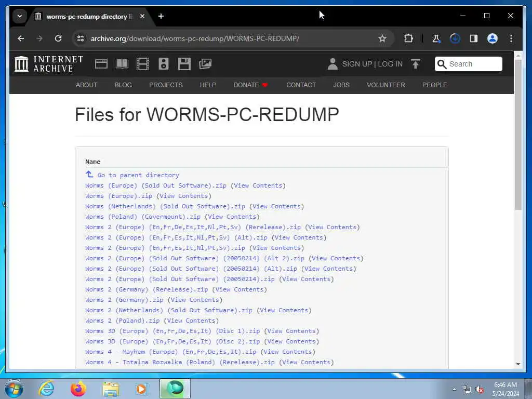532x399 pixels.
Task: Go back using browser back arrow
Action: (21, 38)
